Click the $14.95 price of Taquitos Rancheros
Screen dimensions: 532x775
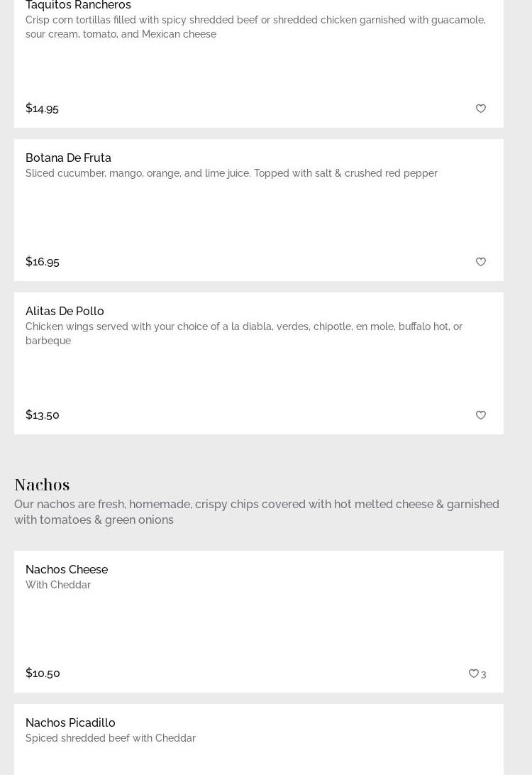pyautogui.click(x=42, y=109)
